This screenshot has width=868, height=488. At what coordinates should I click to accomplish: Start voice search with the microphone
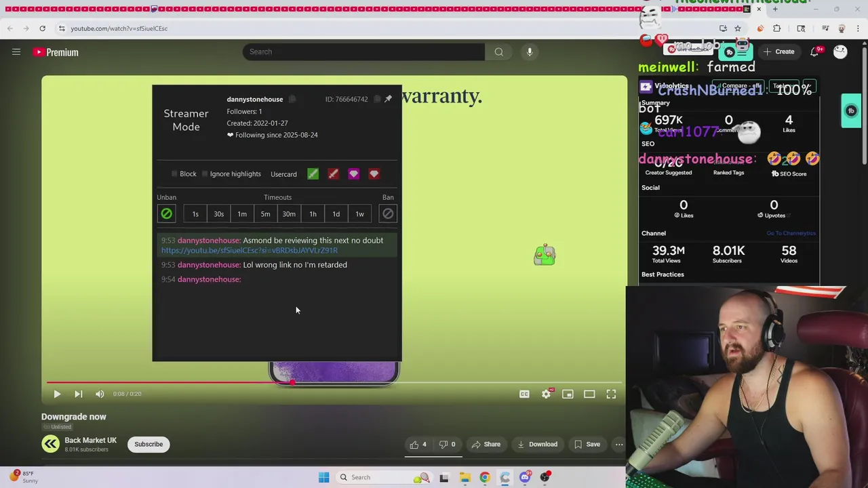point(530,52)
